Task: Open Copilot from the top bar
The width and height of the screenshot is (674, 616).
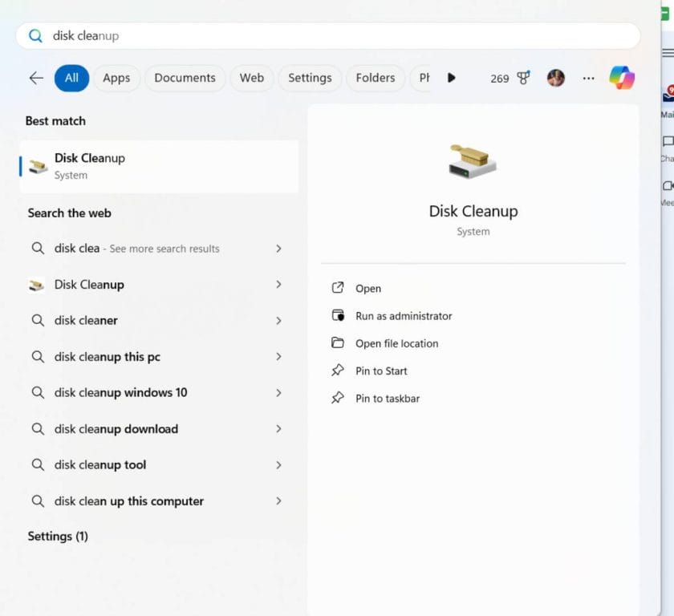Action: tap(623, 78)
